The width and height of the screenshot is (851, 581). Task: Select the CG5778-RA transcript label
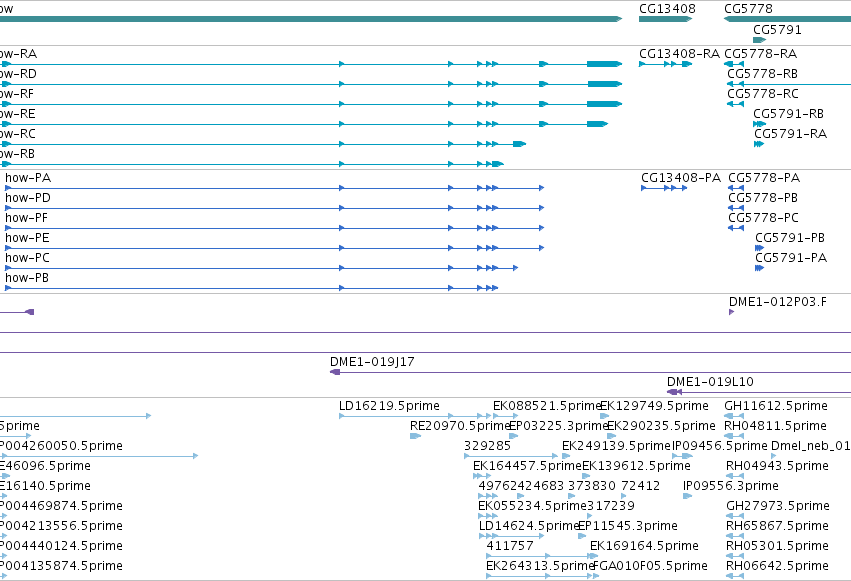coord(760,54)
